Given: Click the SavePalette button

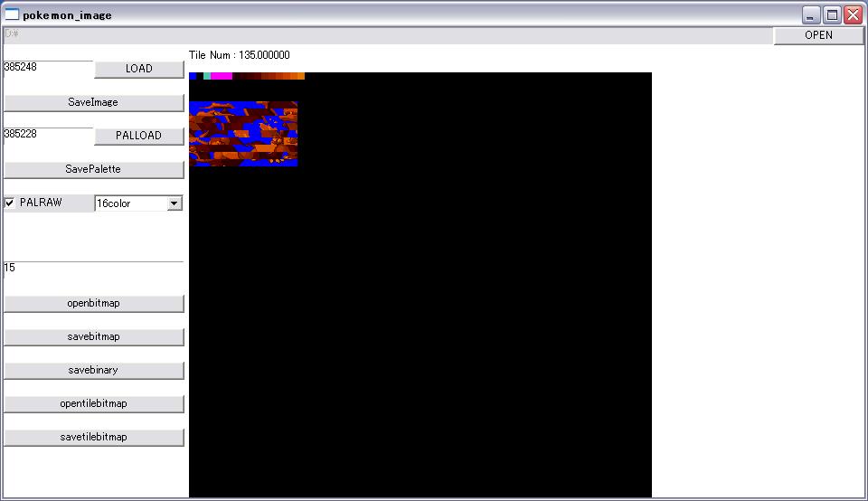Looking at the screenshot, I should (93, 169).
